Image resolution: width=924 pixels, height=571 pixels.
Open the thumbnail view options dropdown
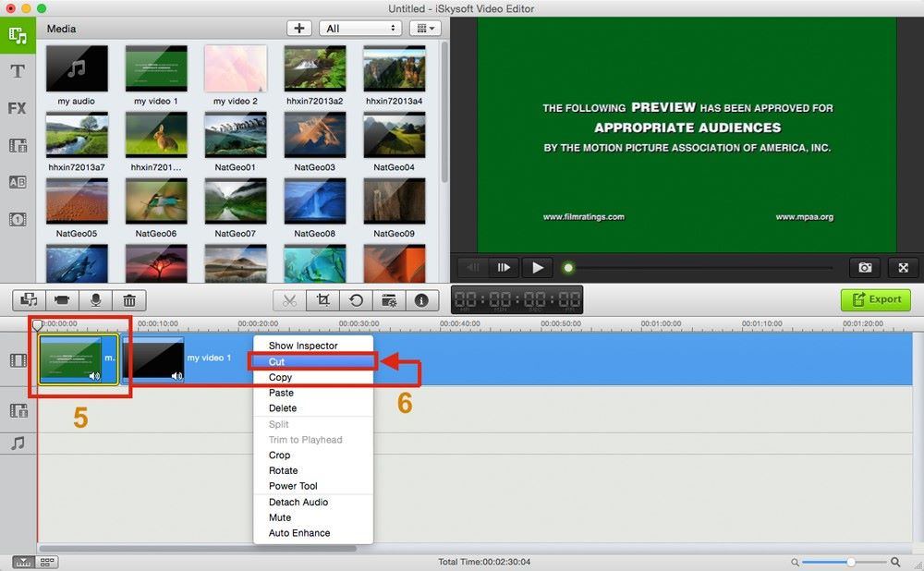[x=425, y=29]
